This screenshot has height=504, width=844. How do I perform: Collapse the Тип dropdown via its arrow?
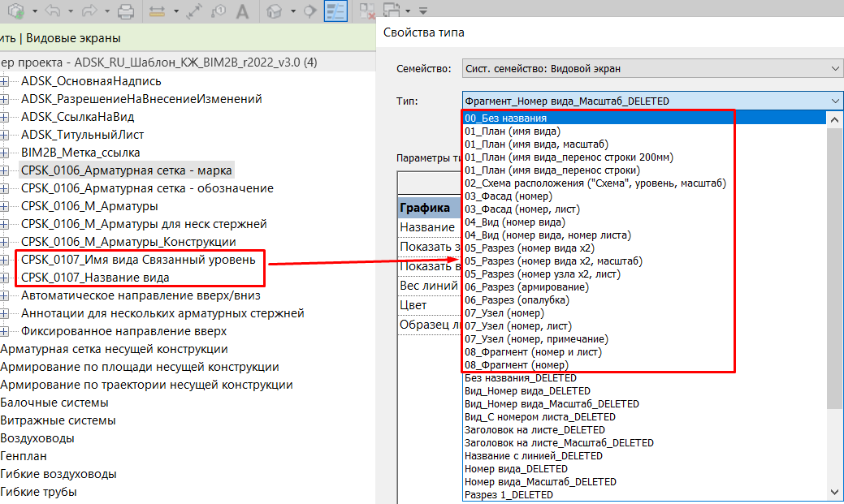pos(836,101)
